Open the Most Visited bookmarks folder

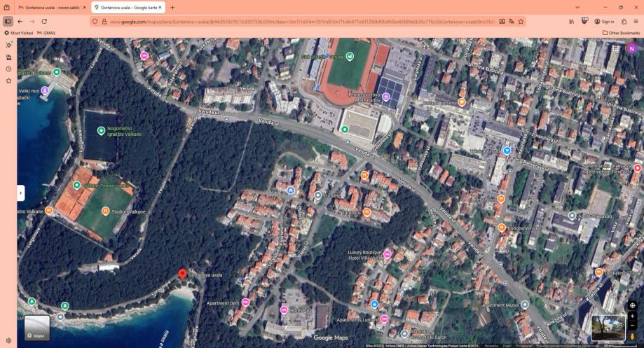coord(18,33)
